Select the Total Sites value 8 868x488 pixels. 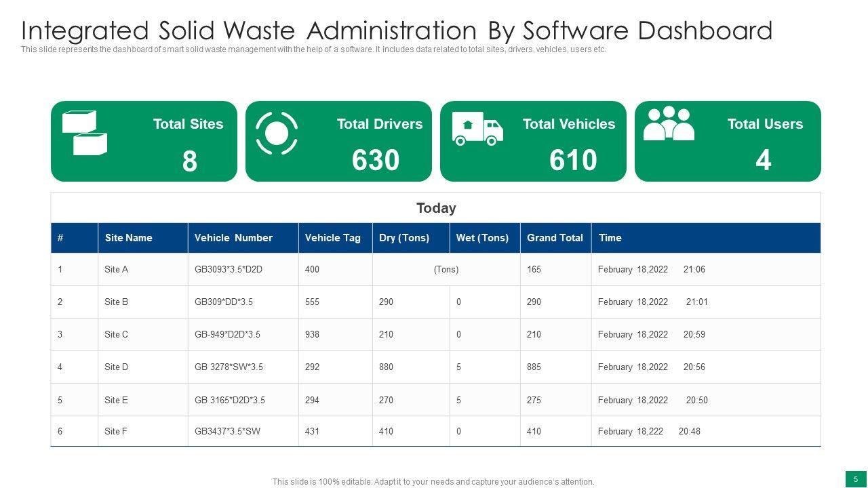190,161
